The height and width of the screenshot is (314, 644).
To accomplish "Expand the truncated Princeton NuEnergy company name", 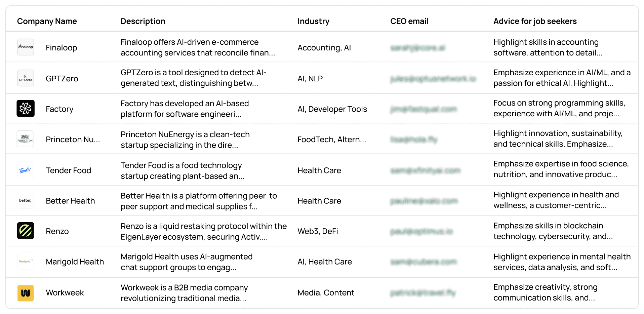I will [x=73, y=140].
